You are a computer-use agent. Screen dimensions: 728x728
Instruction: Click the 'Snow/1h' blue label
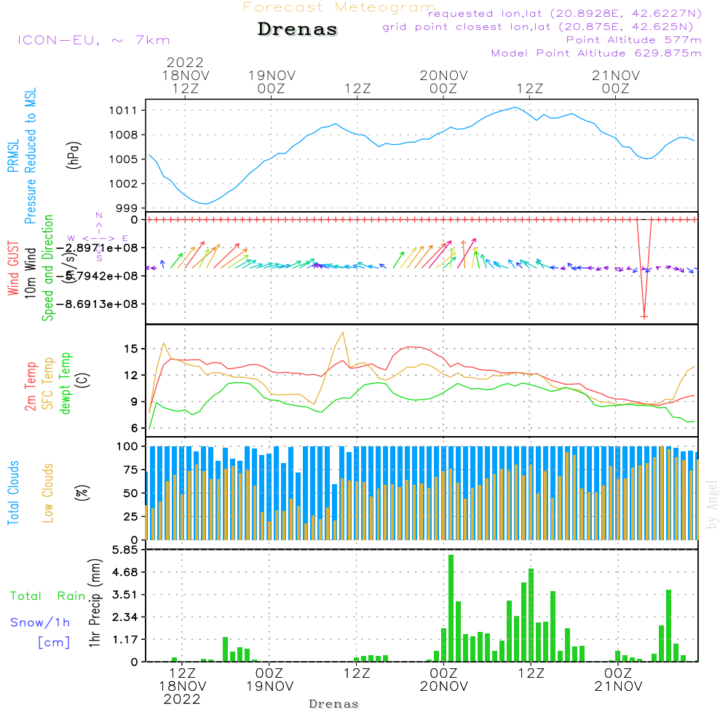point(40,622)
